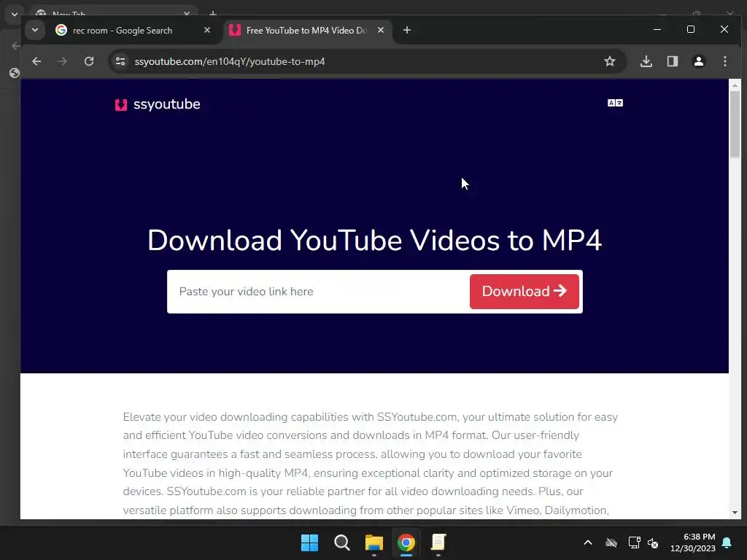Open the network display tray icon
The width and height of the screenshot is (747, 560).
634,542
